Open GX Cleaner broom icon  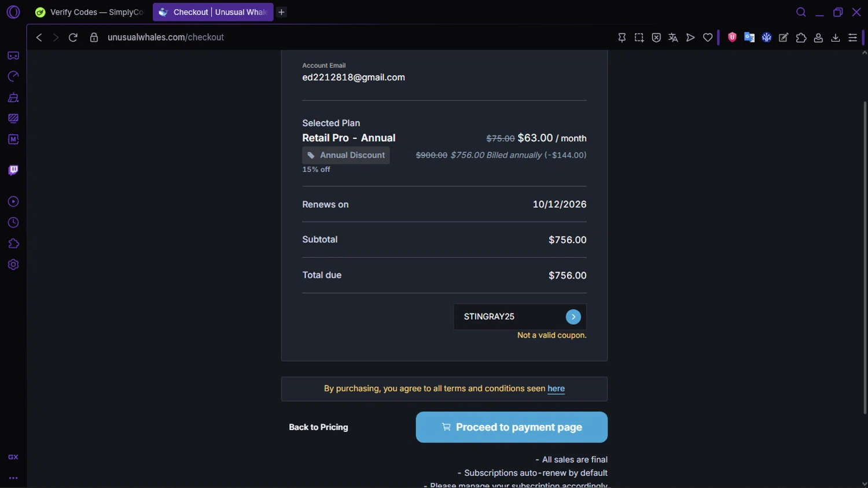click(13, 97)
